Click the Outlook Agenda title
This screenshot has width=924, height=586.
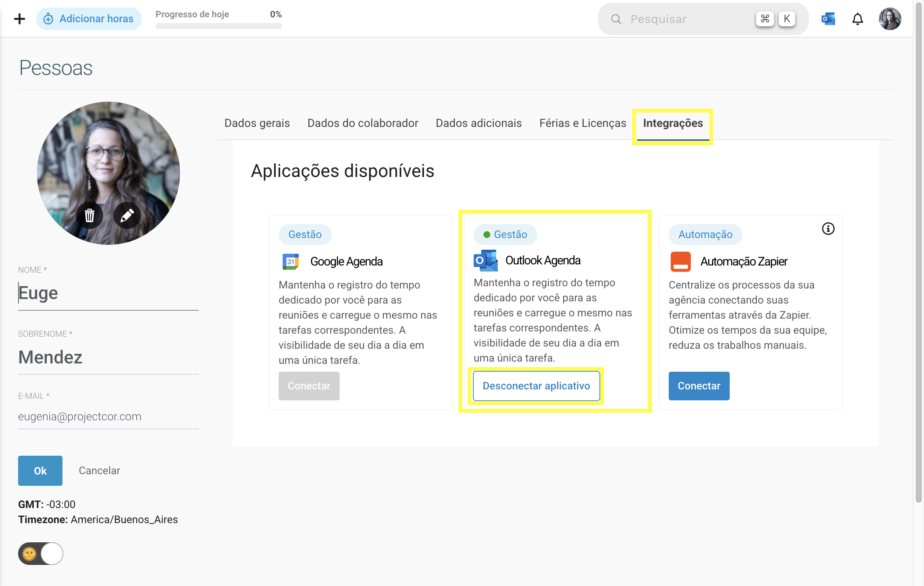tap(543, 260)
